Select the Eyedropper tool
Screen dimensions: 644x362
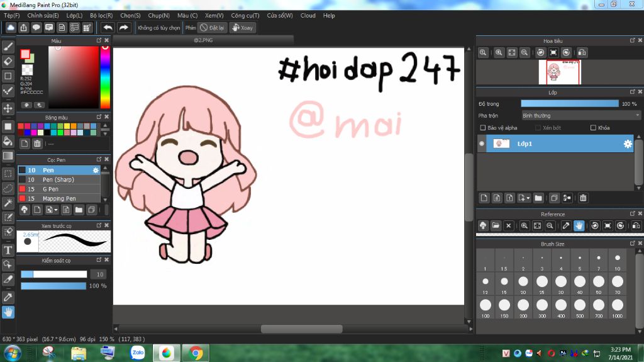click(x=8, y=297)
